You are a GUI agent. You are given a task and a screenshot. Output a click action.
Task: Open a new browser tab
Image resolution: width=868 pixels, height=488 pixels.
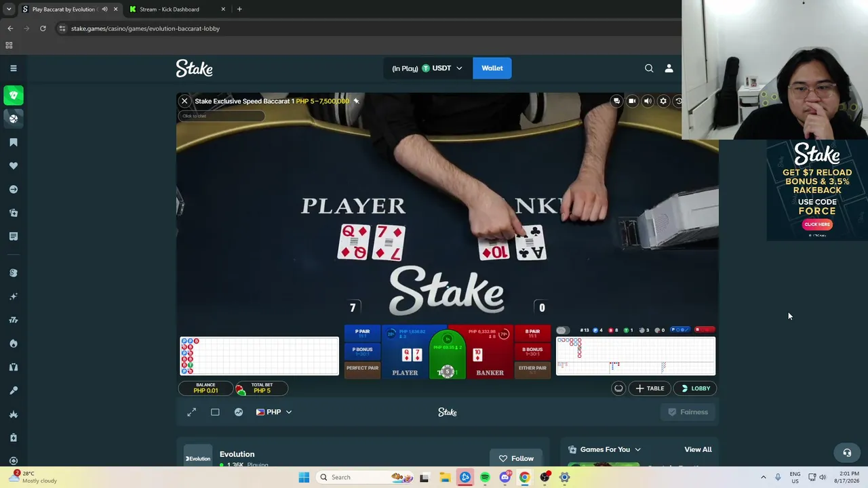pyautogui.click(x=239, y=9)
